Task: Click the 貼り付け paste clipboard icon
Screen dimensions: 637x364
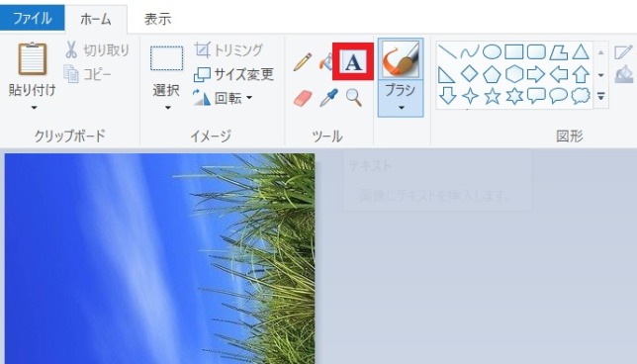Action: (x=32, y=59)
